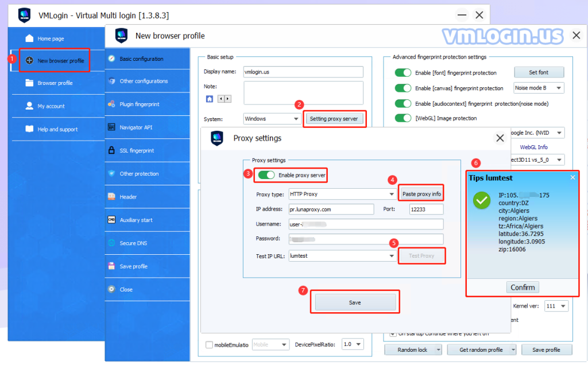Click the Auxiliary start CMD icon
Image resolution: width=588 pixels, height=373 pixels.
coord(111,220)
